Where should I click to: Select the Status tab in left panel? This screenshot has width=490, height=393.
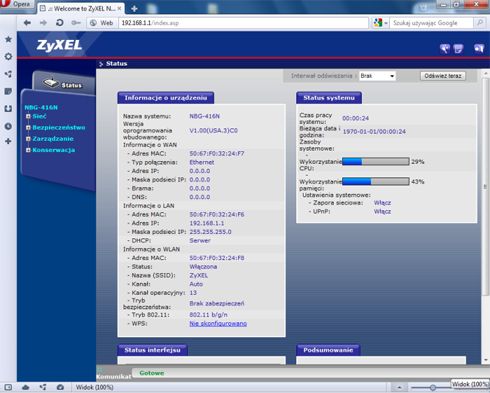coord(64,83)
